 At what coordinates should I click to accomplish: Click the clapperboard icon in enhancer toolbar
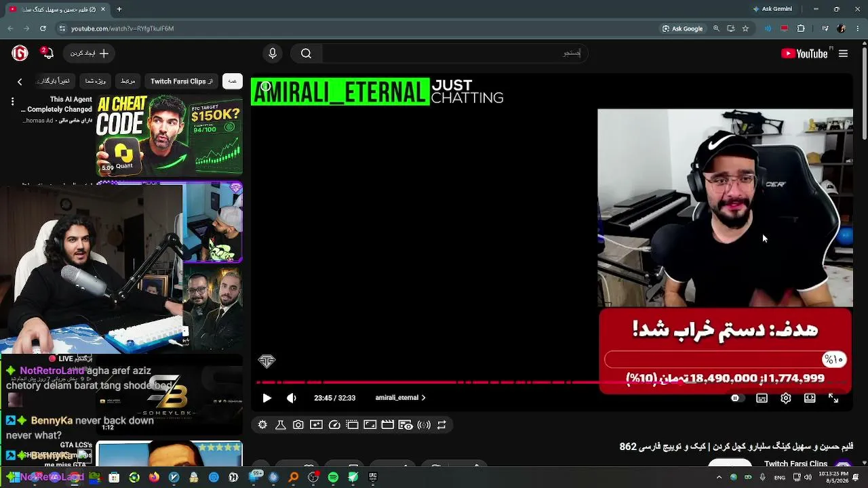pyautogui.click(x=387, y=425)
